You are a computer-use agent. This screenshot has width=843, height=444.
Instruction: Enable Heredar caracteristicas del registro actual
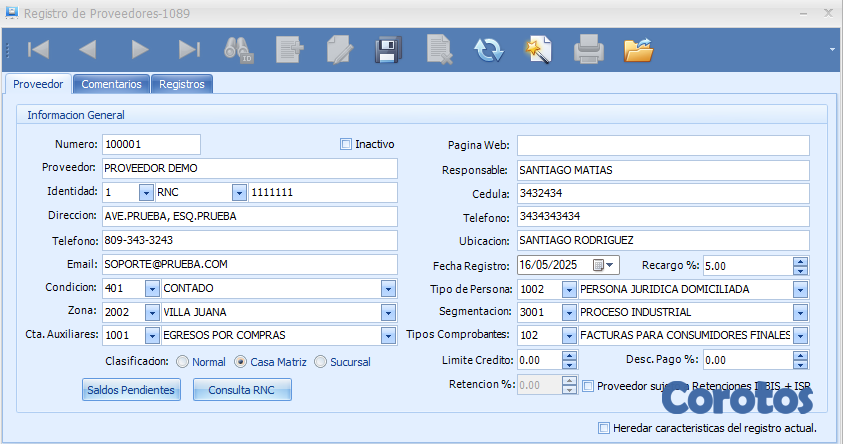(604, 428)
